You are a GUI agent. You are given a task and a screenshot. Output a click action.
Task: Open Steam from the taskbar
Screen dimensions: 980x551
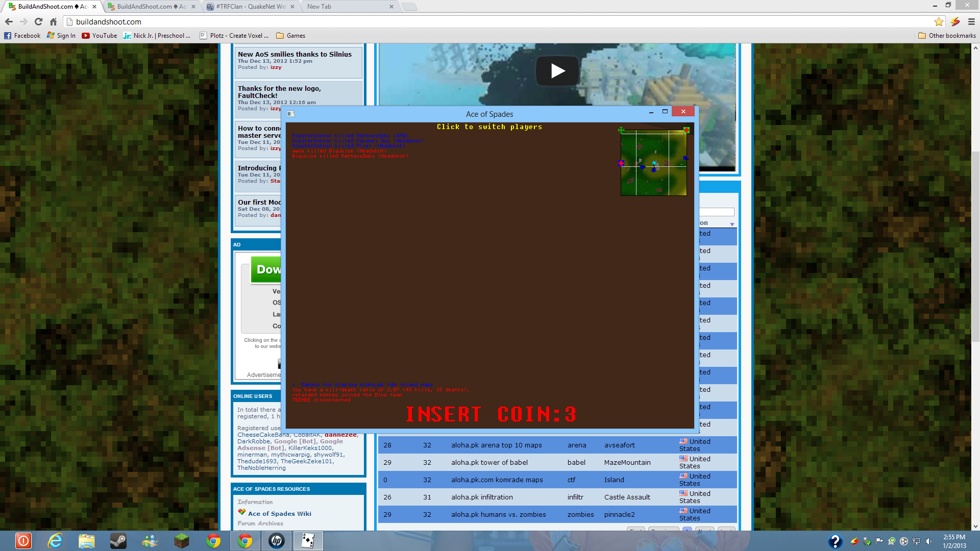point(118,541)
